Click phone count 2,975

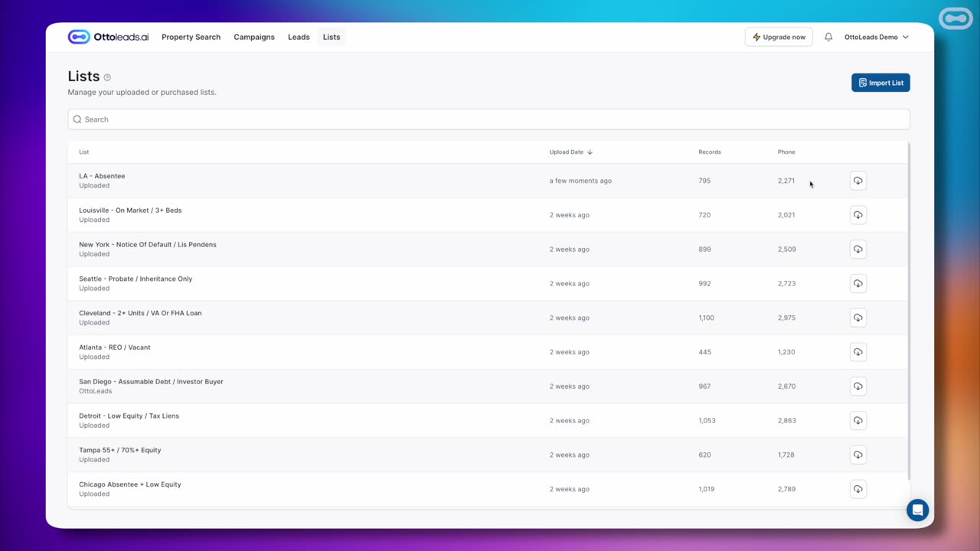(x=786, y=318)
